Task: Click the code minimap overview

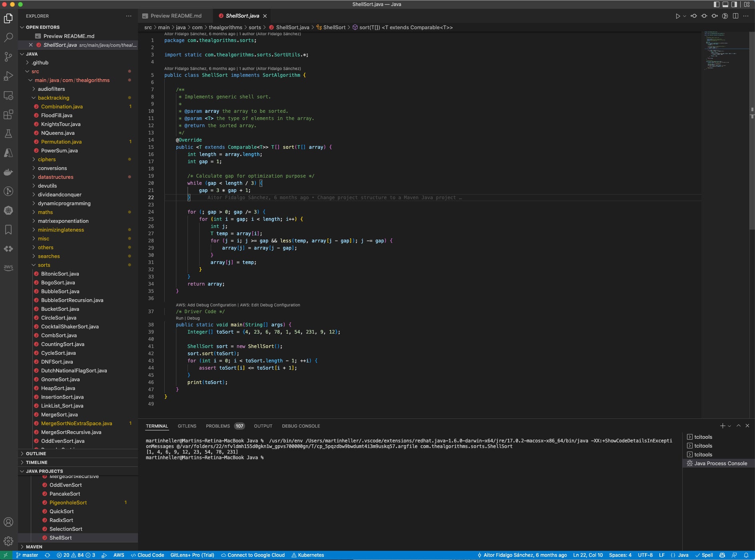Action: [x=726, y=51]
